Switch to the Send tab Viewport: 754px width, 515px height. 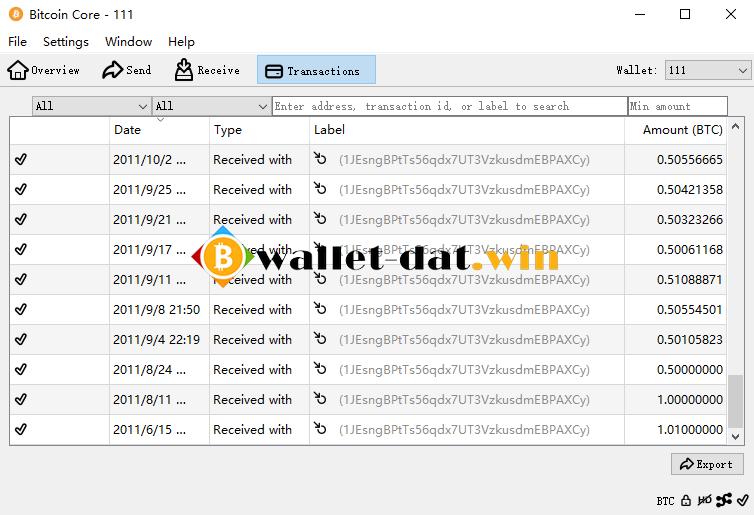(126, 70)
